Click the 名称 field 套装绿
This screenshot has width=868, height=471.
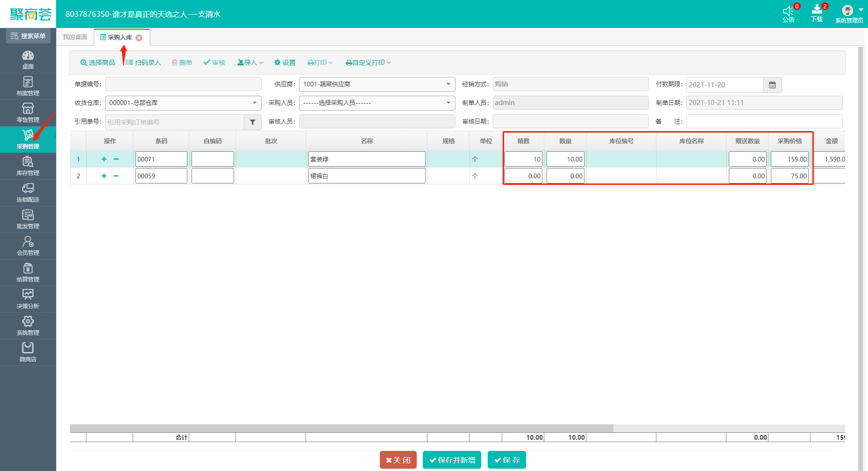[x=367, y=159]
